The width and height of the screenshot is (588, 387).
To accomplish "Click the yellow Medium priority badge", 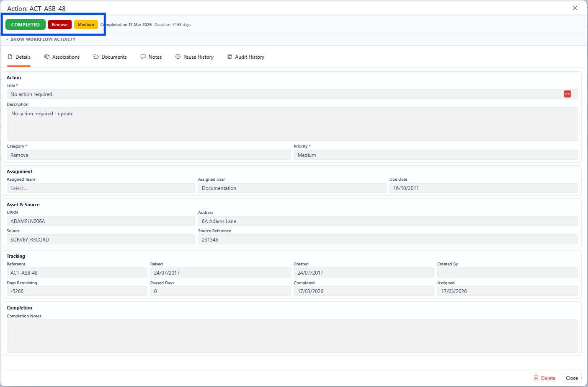I will 86,25.
